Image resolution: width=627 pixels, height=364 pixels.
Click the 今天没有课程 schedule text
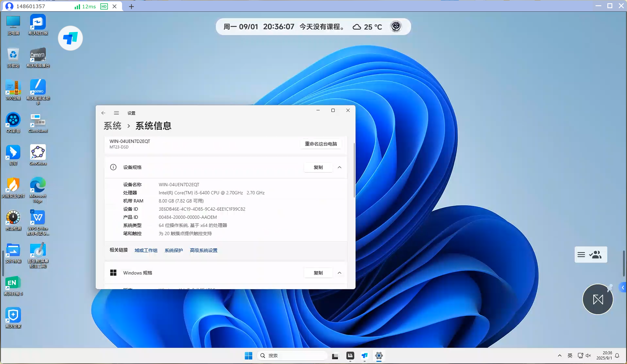click(x=322, y=27)
